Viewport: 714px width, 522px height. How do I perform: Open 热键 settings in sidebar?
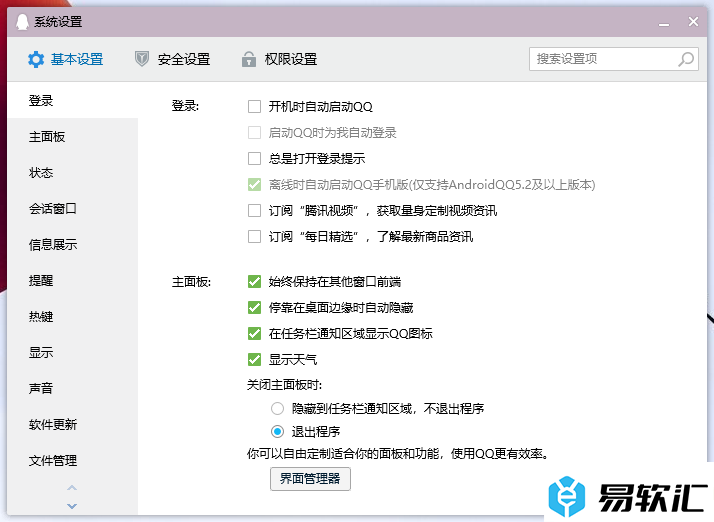73,317
